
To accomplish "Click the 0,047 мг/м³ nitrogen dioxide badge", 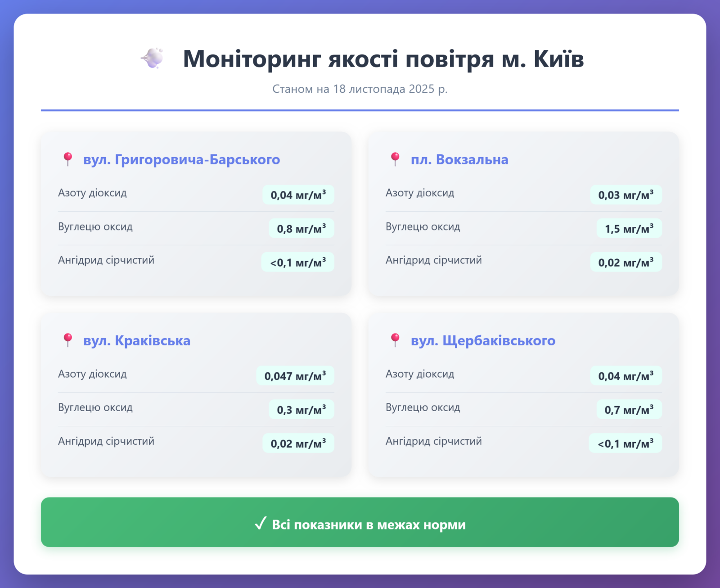I will pyautogui.click(x=295, y=376).
